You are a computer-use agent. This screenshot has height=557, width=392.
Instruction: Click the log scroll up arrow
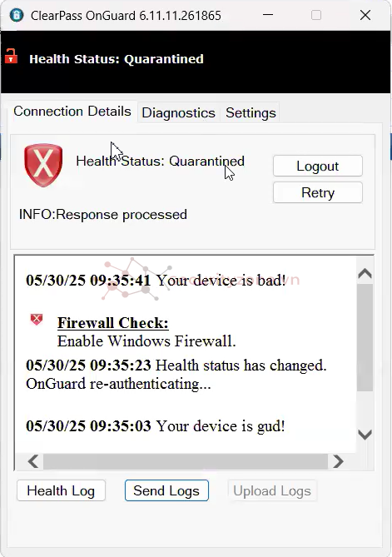365,274
